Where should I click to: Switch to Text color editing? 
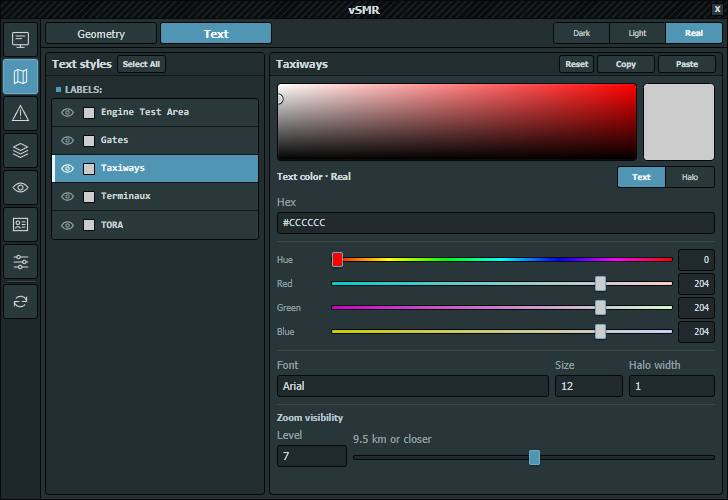[x=641, y=177]
